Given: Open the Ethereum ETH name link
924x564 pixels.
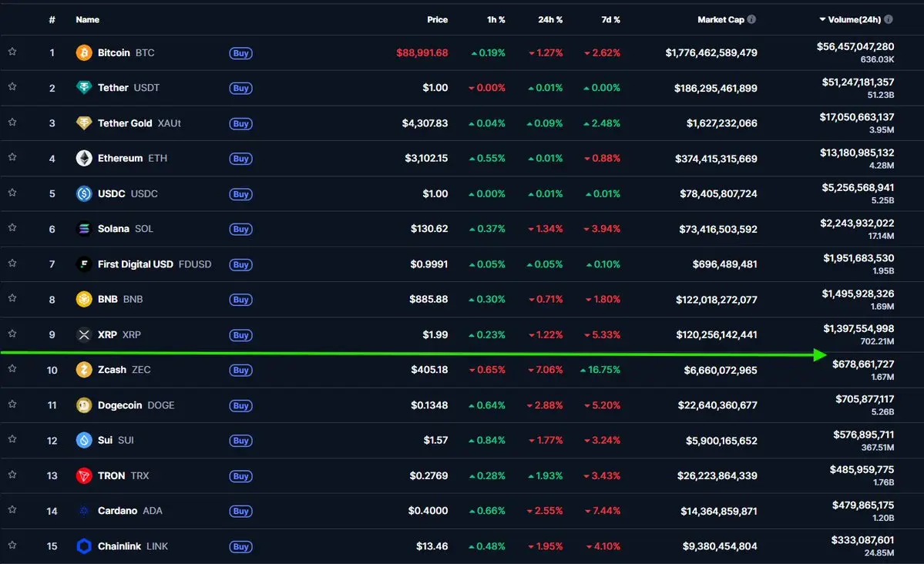Looking at the screenshot, I should pyautogui.click(x=133, y=158).
